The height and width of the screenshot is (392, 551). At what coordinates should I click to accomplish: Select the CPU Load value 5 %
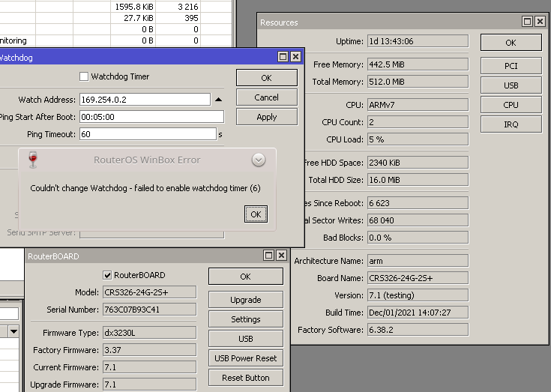tap(418, 139)
